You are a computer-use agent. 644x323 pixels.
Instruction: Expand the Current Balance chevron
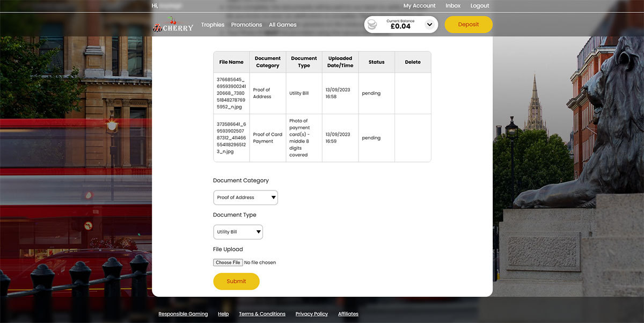(429, 25)
